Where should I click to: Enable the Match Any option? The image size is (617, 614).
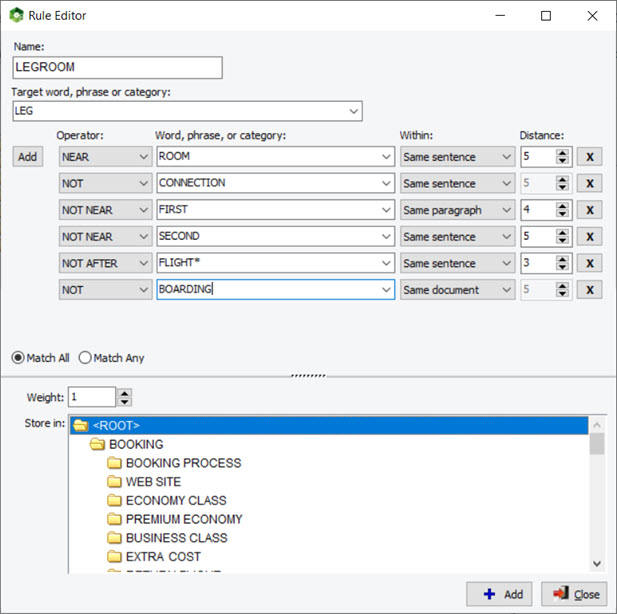[x=85, y=358]
